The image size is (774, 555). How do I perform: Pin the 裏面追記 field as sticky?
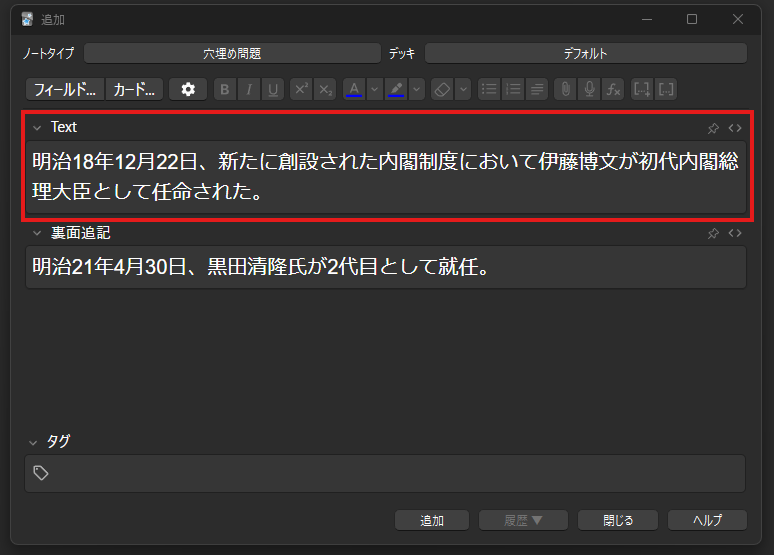click(x=713, y=233)
